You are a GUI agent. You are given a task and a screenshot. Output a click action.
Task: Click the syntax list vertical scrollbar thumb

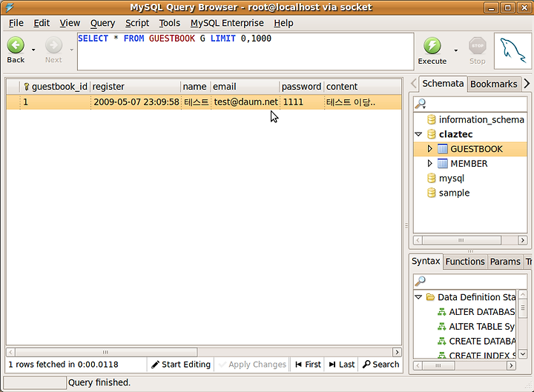click(x=523, y=308)
